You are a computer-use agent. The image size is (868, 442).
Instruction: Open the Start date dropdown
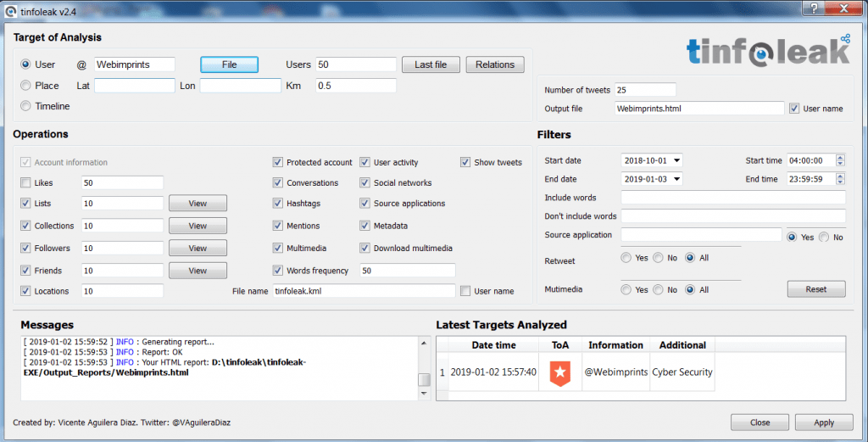coord(676,160)
